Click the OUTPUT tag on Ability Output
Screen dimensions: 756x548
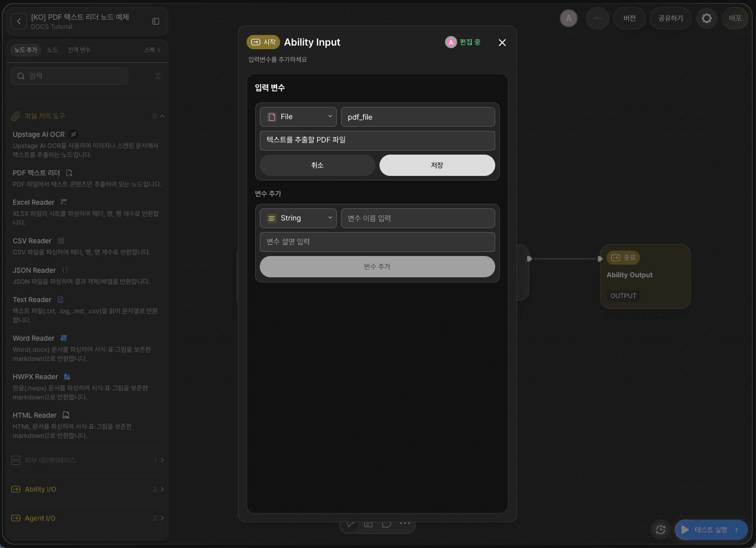624,296
